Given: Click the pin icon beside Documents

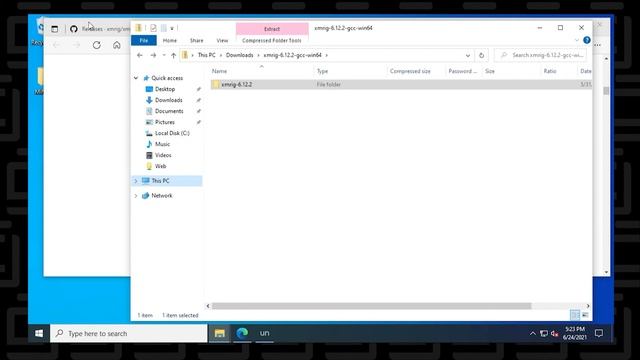Looking at the screenshot, I should click(x=199, y=111).
